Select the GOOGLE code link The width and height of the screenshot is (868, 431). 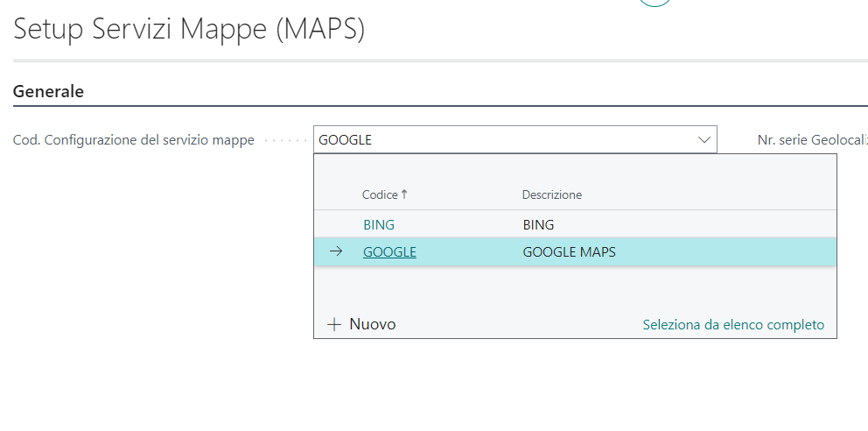click(x=389, y=252)
